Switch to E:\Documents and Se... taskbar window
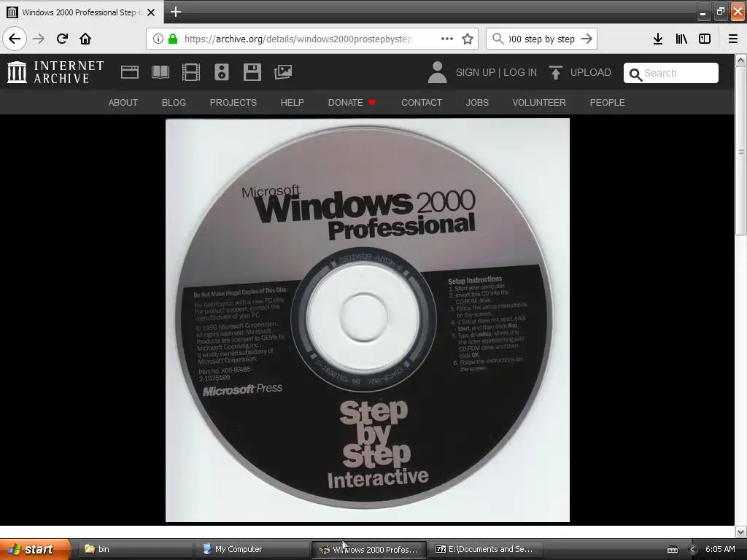Viewport: 747px width, 560px height. pyautogui.click(x=485, y=549)
